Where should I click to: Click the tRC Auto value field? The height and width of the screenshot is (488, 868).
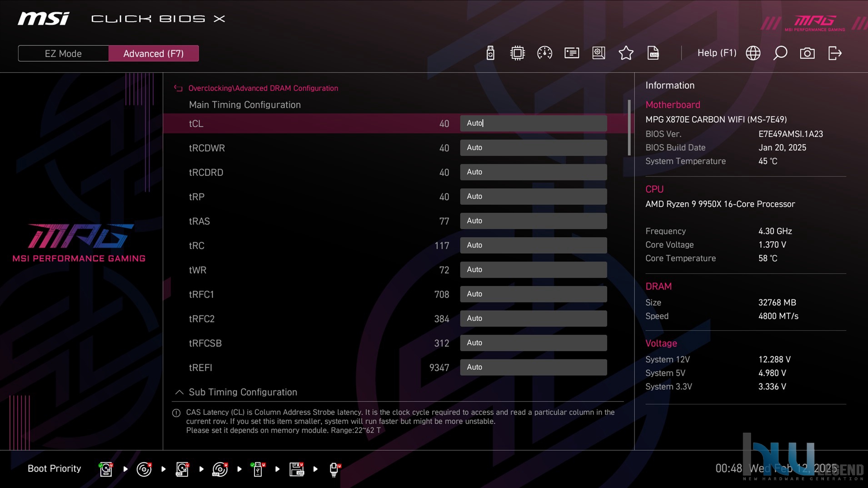pyautogui.click(x=534, y=245)
